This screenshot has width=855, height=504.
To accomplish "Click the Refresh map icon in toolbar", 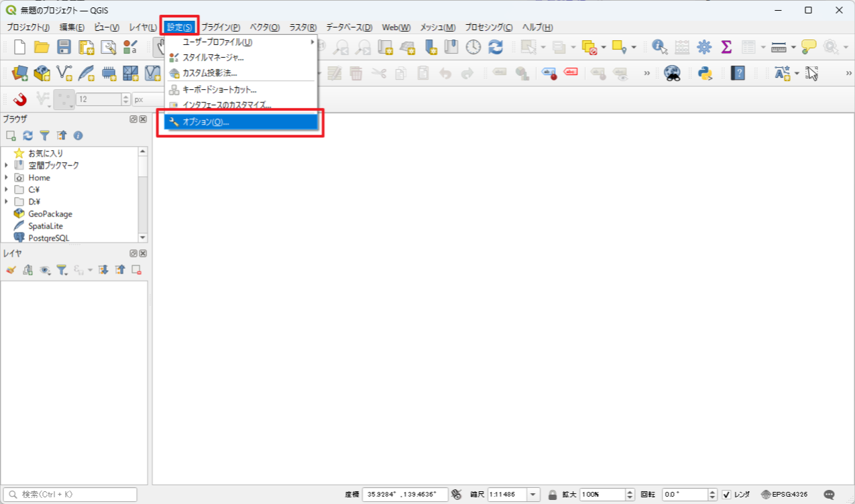I will coord(496,47).
